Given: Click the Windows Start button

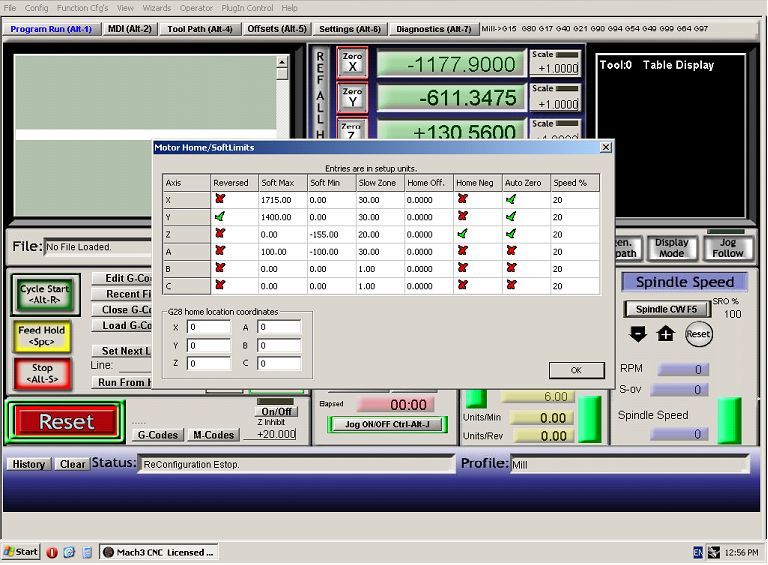Looking at the screenshot, I should pyautogui.click(x=21, y=552).
